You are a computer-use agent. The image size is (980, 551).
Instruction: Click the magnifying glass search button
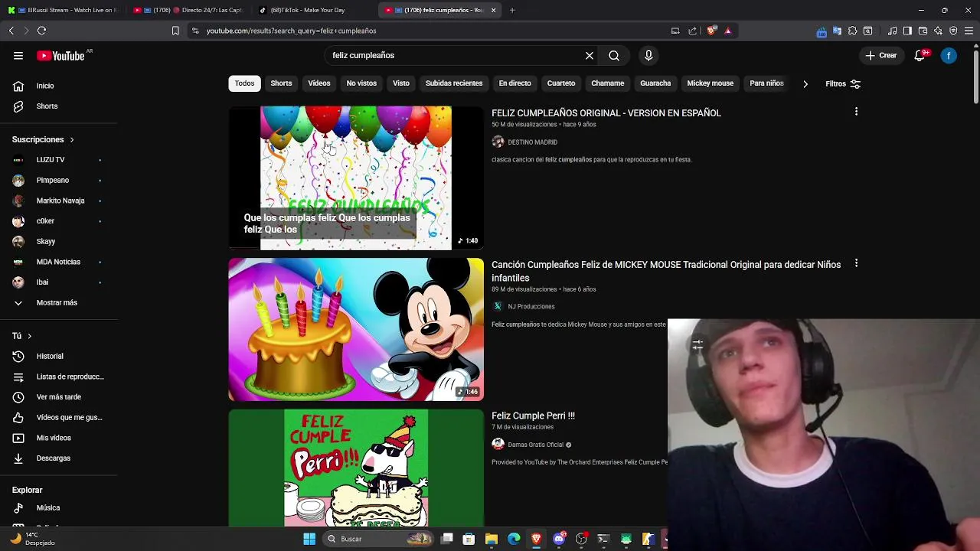614,55
